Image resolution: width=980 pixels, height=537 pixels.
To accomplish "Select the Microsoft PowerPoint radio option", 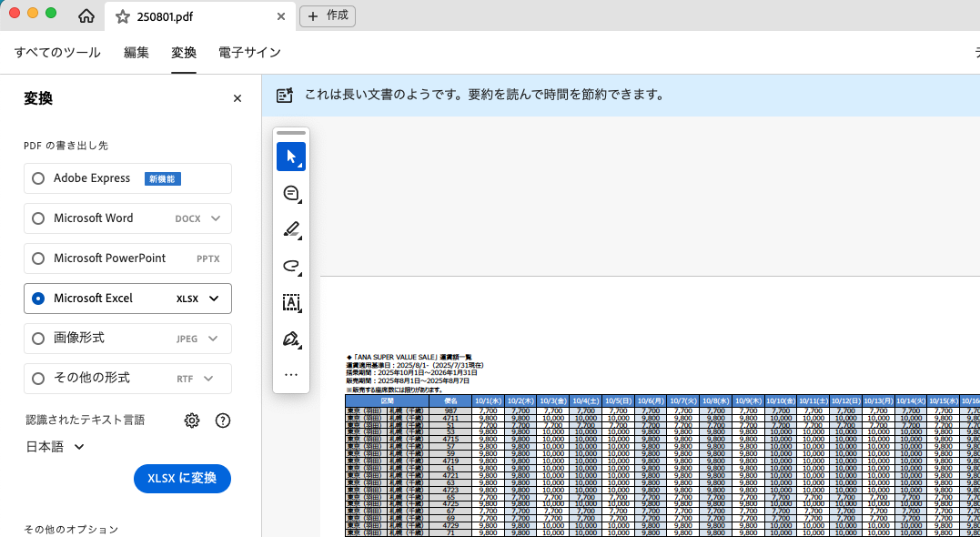I will [x=38, y=258].
